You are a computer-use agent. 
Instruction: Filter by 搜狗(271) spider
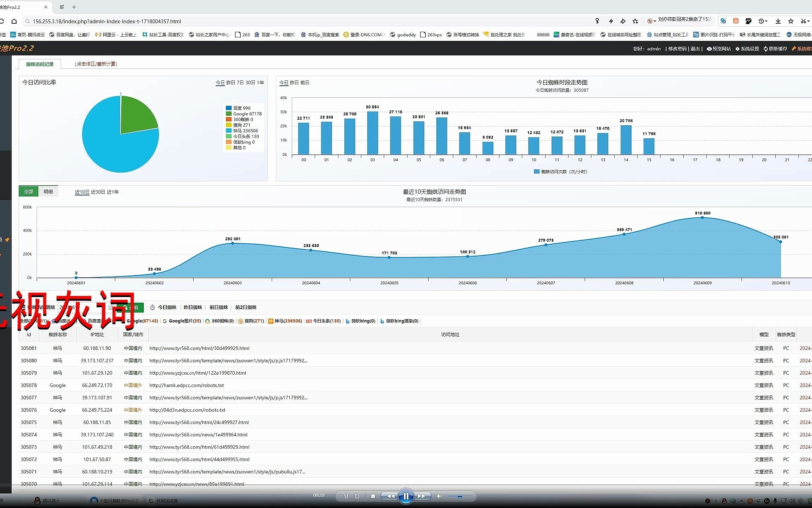click(251, 321)
